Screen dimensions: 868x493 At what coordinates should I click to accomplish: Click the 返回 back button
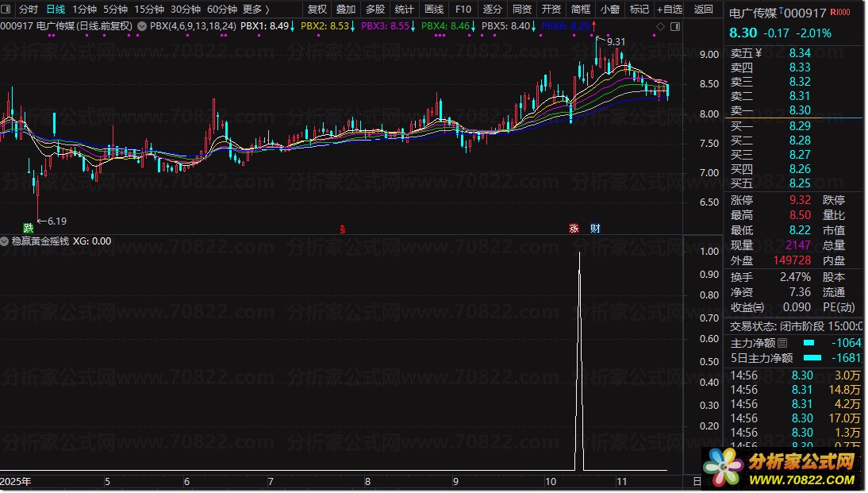(704, 10)
